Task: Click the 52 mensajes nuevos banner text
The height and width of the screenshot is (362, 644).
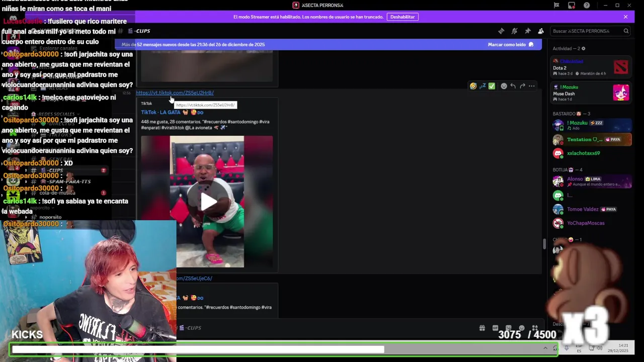Action: pyautogui.click(x=193, y=44)
